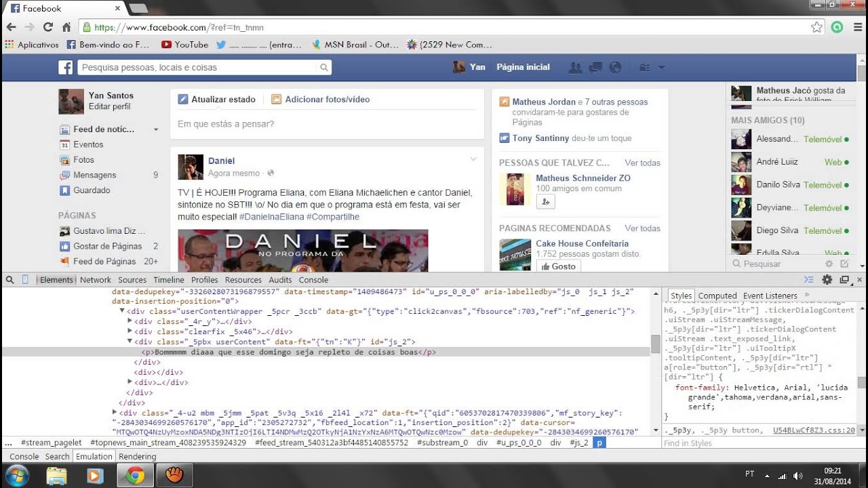Show more sidebar tabs via double chevron
The height and width of the screenshot is (488, 868).
[x=806, y=295]
